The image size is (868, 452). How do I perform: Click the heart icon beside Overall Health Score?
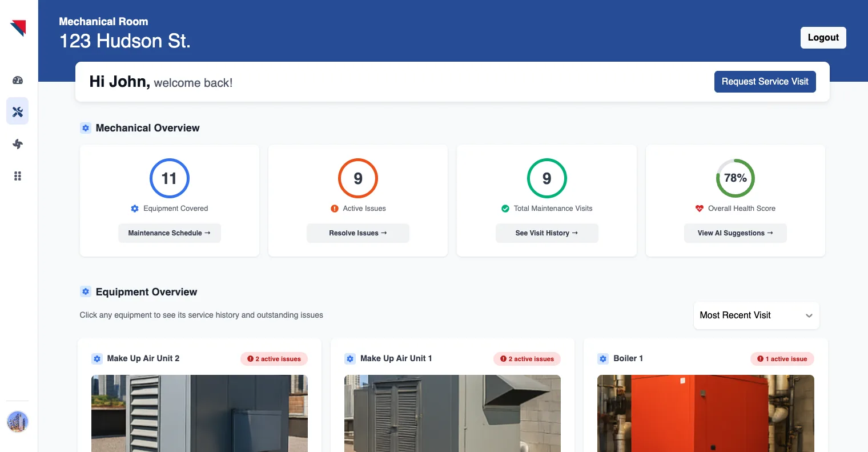[699, 209]
